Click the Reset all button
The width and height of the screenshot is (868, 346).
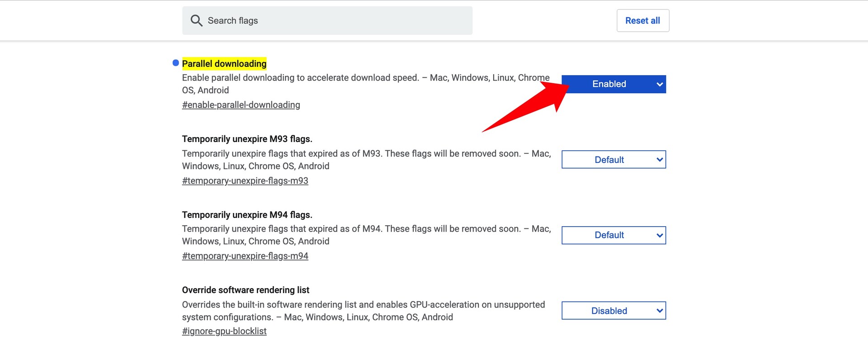tap(642, 20)
